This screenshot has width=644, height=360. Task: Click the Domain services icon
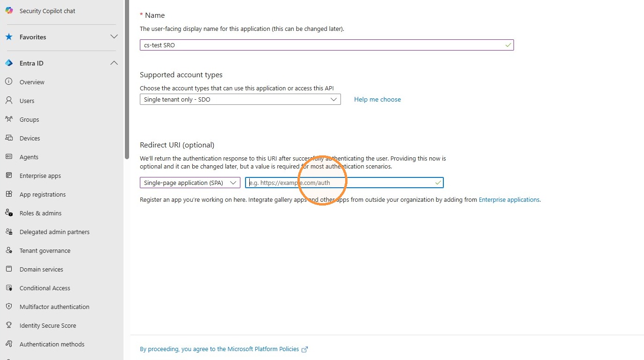[x=9, y=269]
